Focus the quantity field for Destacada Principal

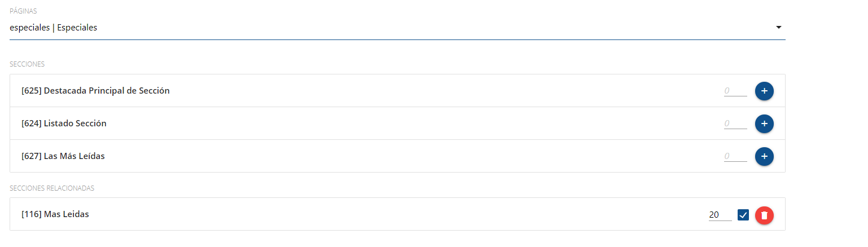(735, 91)
